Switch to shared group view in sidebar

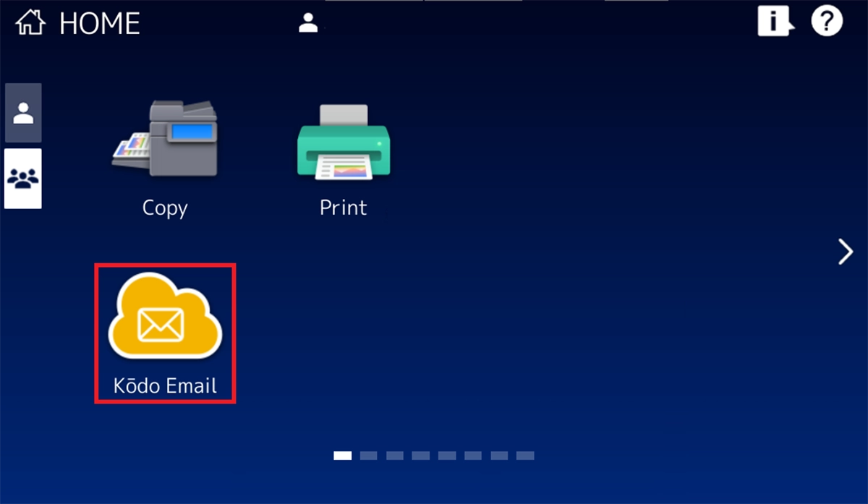(22, 178)
